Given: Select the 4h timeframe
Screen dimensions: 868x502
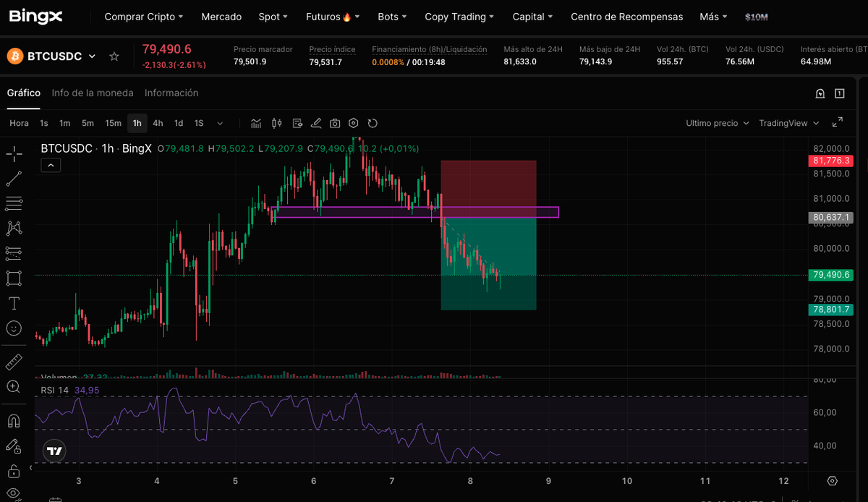Looking at the screenshot, I should click(x=158, y=123).
